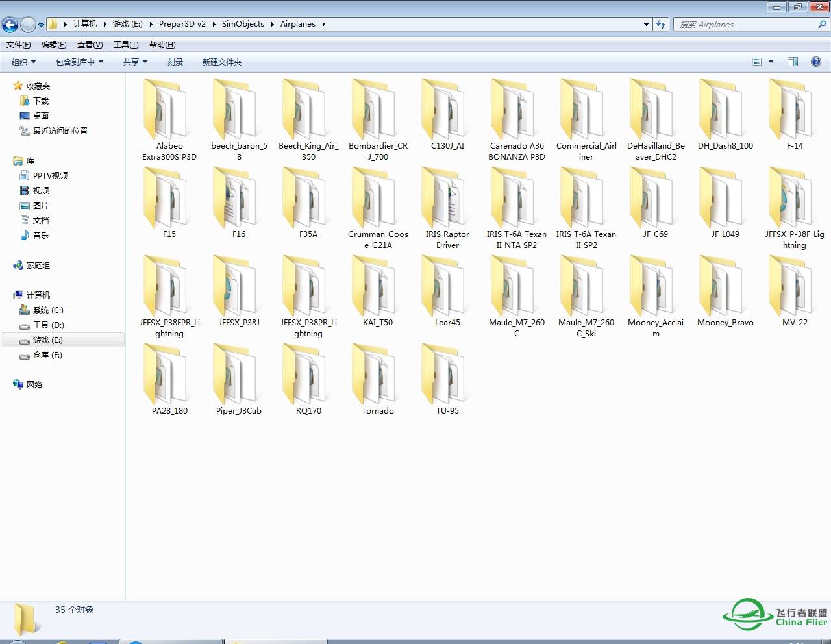The image size is (831, 644).
Task: Open the JFFSX_P38J folder
Action: pyautogui.click(x=239, y=291)
